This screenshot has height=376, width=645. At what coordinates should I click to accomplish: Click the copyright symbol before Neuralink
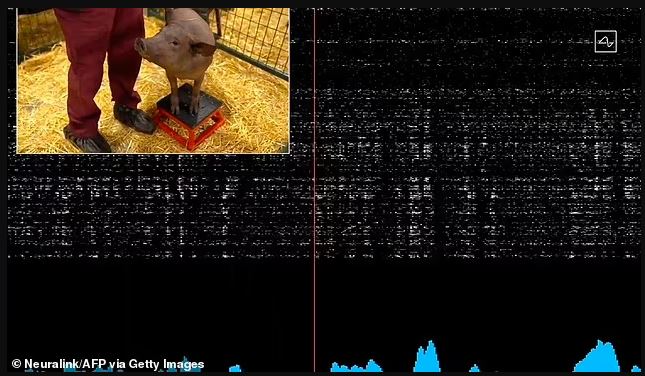click(x=16, y=364)
